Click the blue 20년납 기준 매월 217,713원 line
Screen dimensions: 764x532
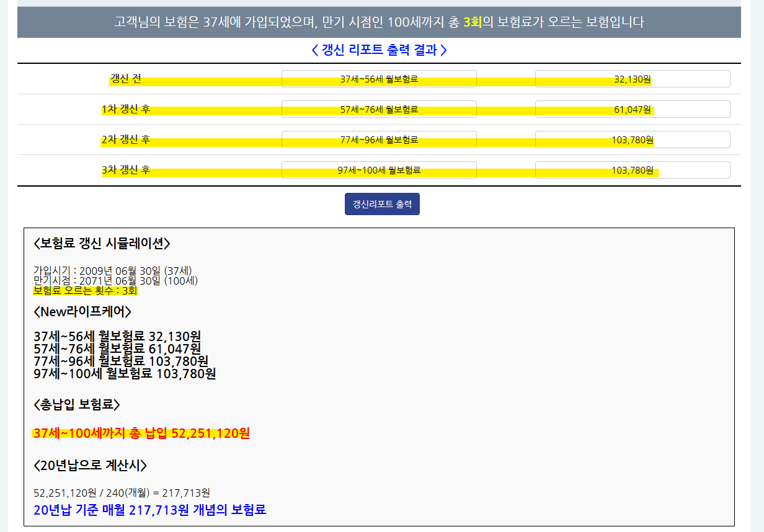(149, 510)
